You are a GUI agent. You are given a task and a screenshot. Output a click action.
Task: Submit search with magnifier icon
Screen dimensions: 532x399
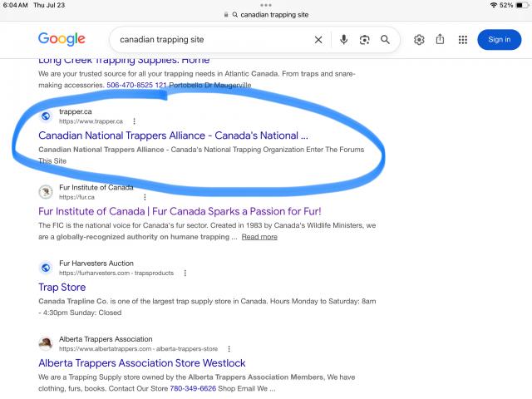point(385,39)
